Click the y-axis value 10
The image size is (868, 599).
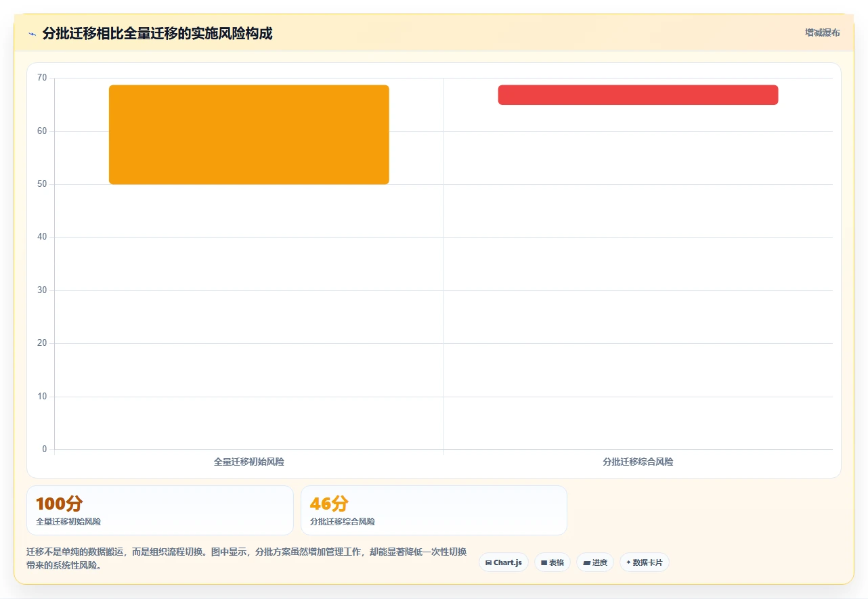42,397
